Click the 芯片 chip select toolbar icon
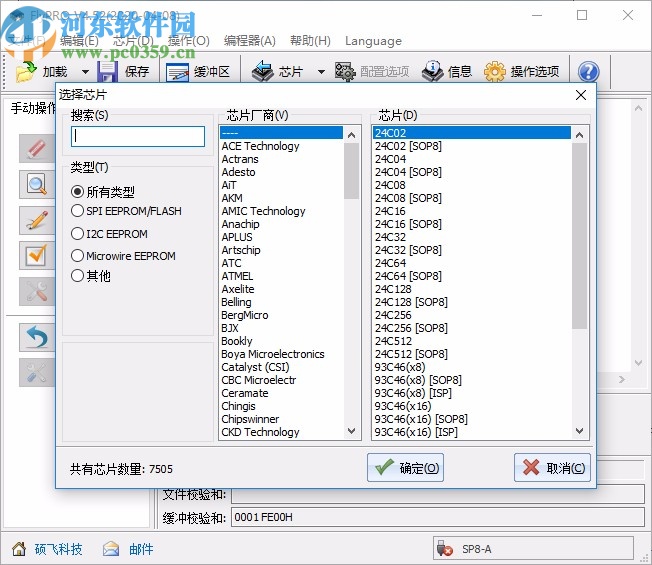The width and height of the screenshot is (652, 565). click(x=263, y=72)
